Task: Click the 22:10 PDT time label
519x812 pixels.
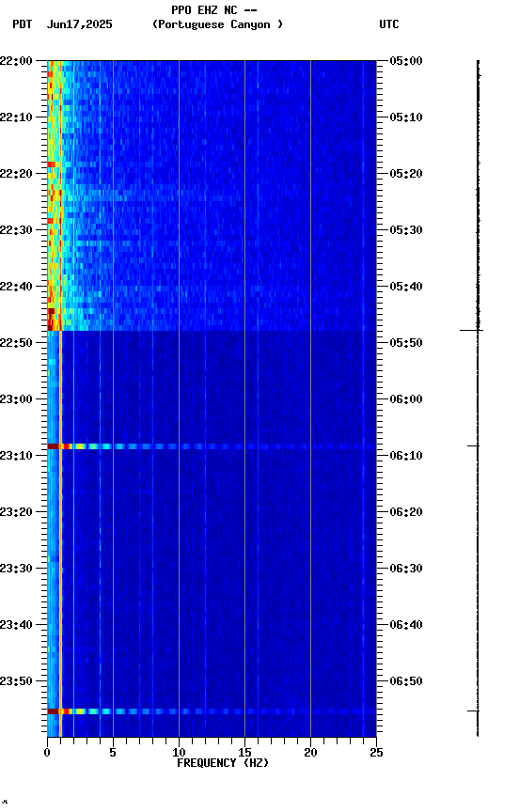Action: point(16,117)
